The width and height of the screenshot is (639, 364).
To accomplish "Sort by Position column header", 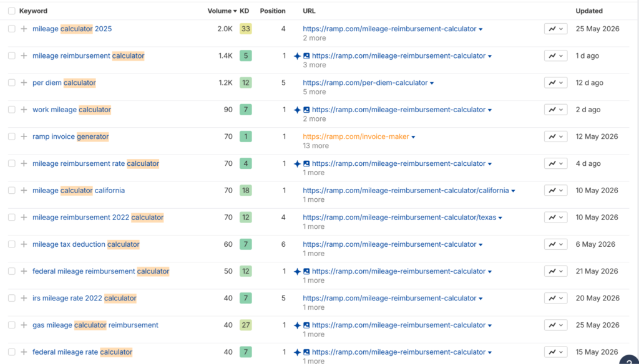I will tap(273, 11).
